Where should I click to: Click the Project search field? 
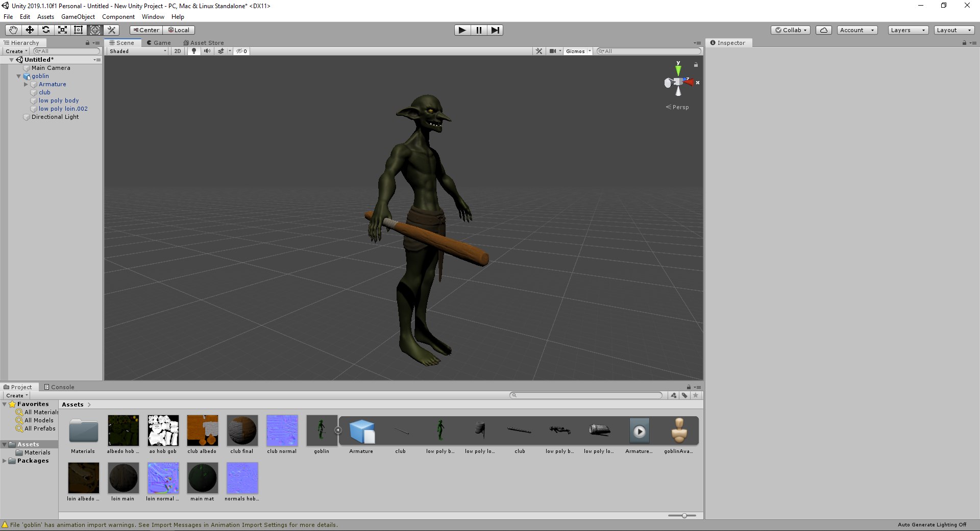coord(586,395)
